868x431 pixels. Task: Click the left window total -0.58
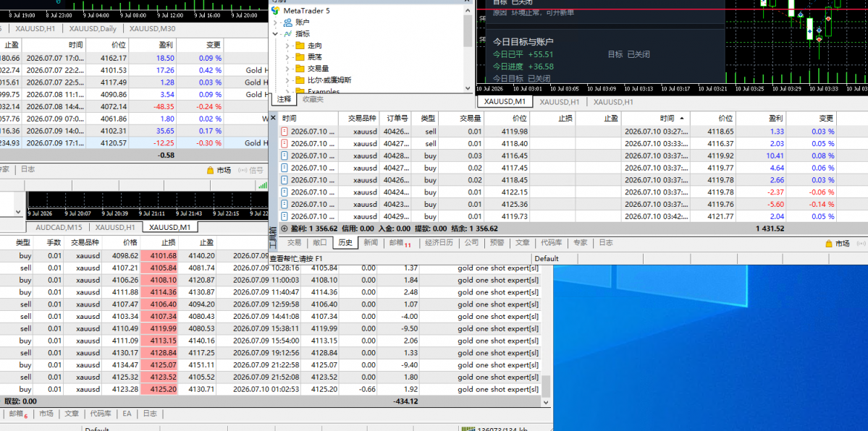(x=167, y=155)
